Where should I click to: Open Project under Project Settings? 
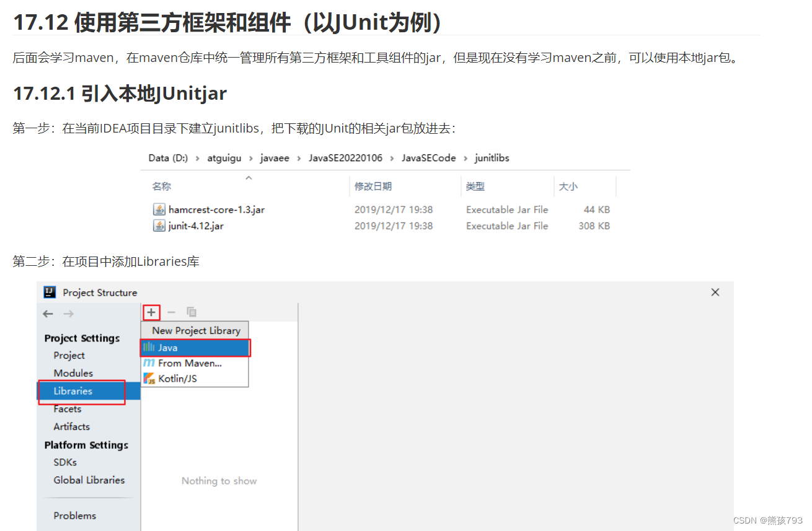(69, 355)
